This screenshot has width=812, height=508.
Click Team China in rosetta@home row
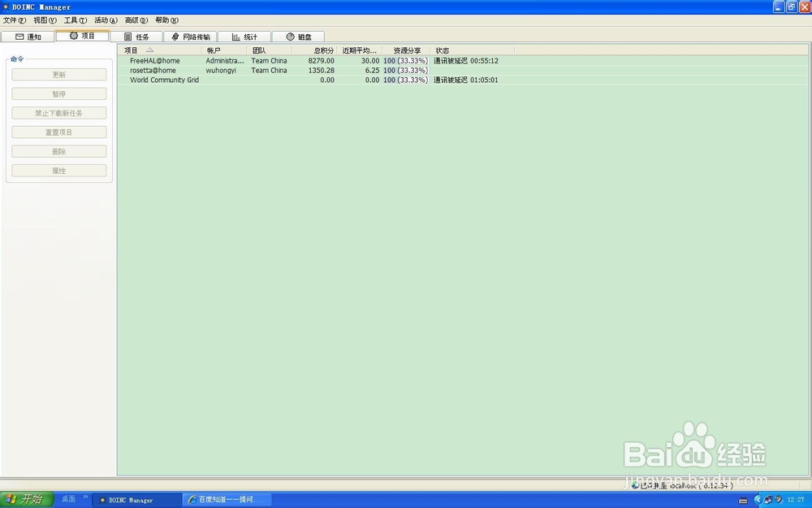coord(269,71)
